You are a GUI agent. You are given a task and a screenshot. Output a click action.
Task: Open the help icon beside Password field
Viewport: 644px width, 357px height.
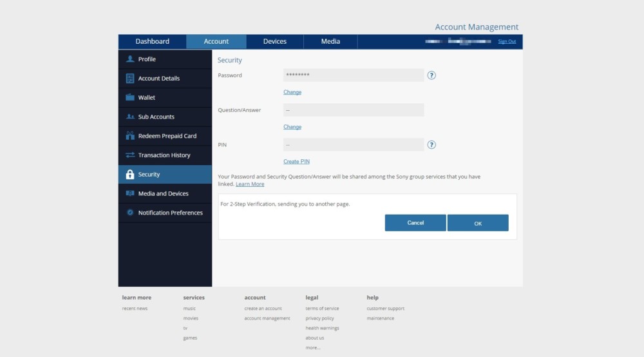point(431,75)
